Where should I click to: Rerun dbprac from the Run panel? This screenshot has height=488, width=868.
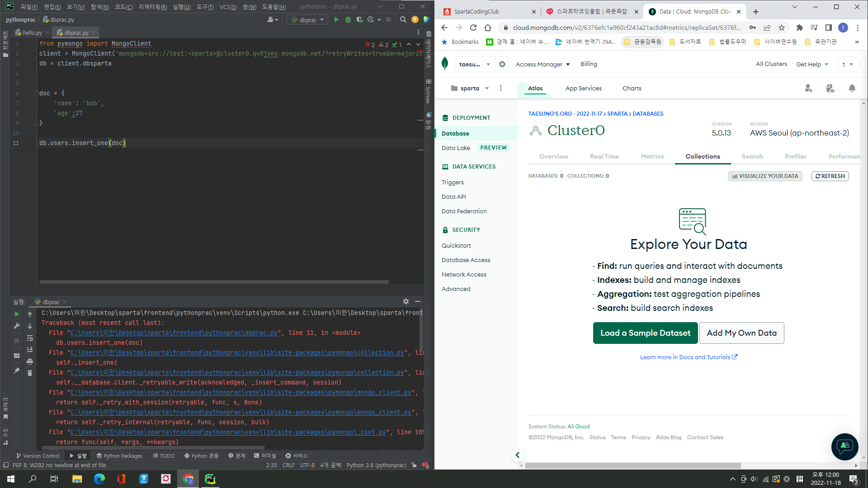[x=17, y=314]
